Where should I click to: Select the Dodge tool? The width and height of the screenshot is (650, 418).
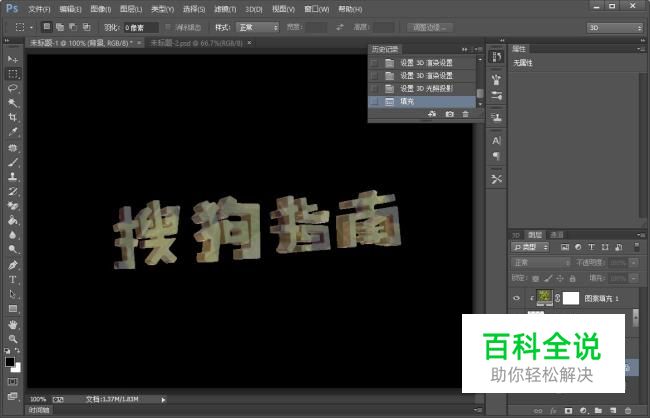[x=13, y=249]
